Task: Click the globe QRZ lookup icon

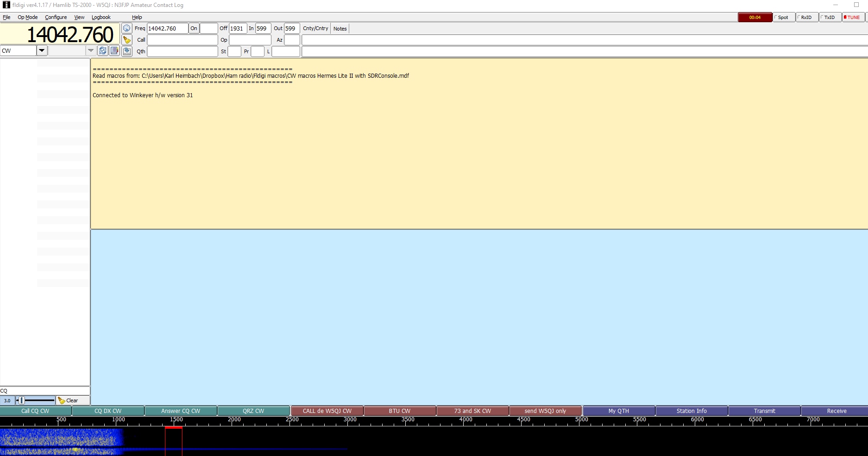Action: click(126, 28)
